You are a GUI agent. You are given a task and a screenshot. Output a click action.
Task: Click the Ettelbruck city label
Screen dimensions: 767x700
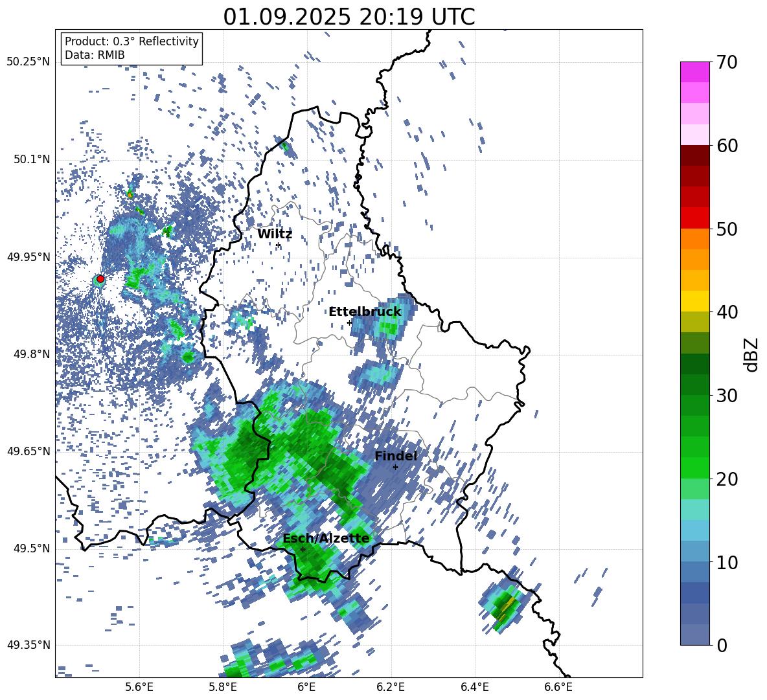point(365,312)
